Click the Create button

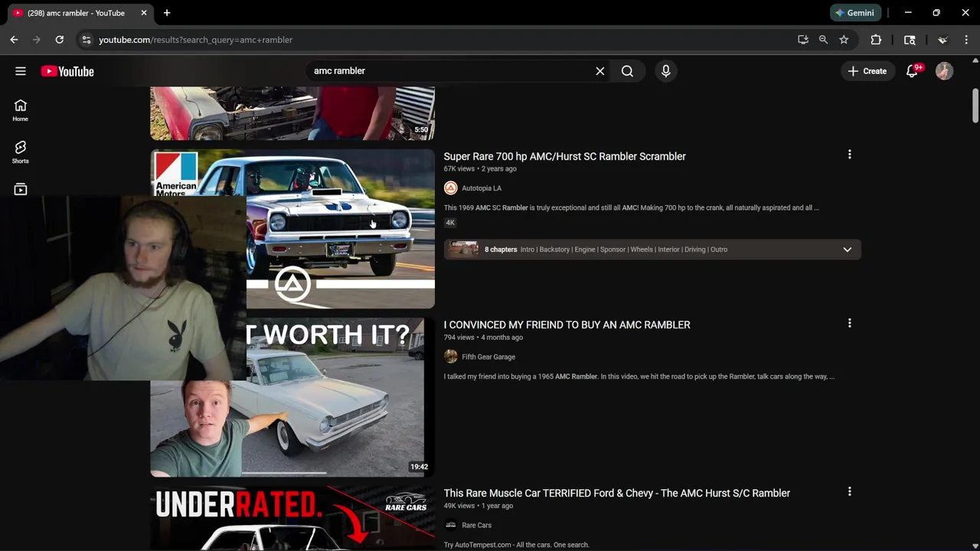pos(867,71)
